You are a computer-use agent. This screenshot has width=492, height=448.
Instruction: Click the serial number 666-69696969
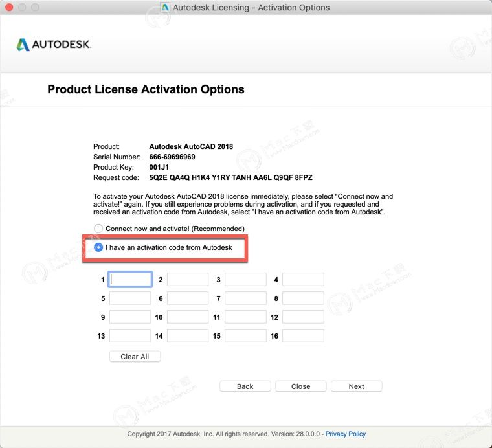172,157
